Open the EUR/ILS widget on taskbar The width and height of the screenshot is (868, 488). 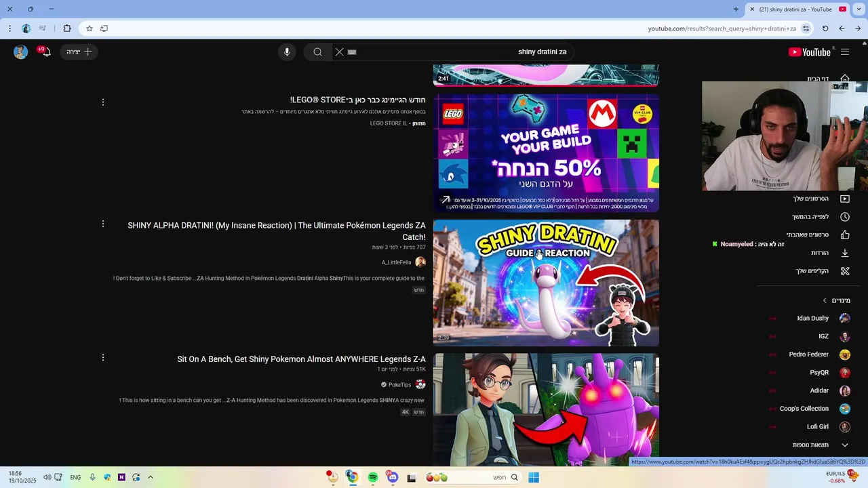(x=841, y=477)
